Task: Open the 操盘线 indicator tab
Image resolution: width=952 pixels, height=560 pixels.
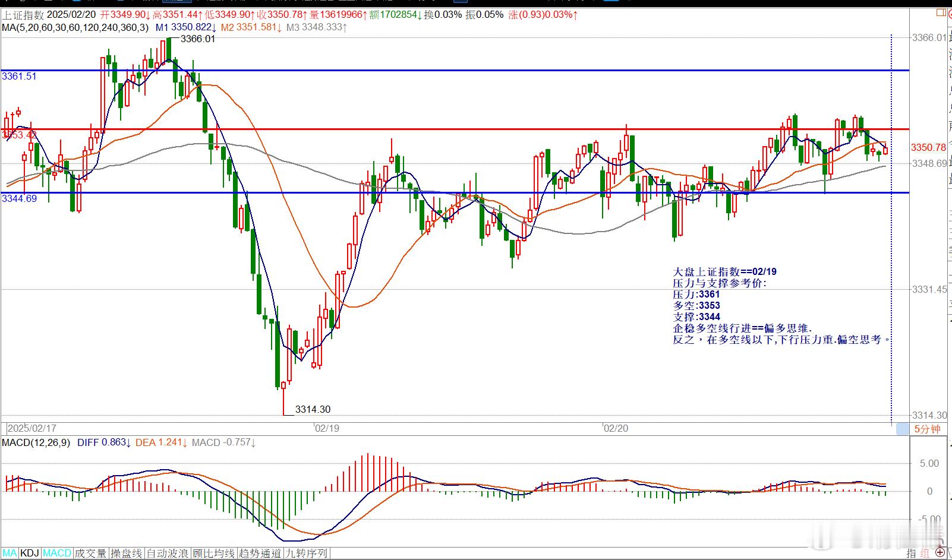Action: (x=126, y=553)
